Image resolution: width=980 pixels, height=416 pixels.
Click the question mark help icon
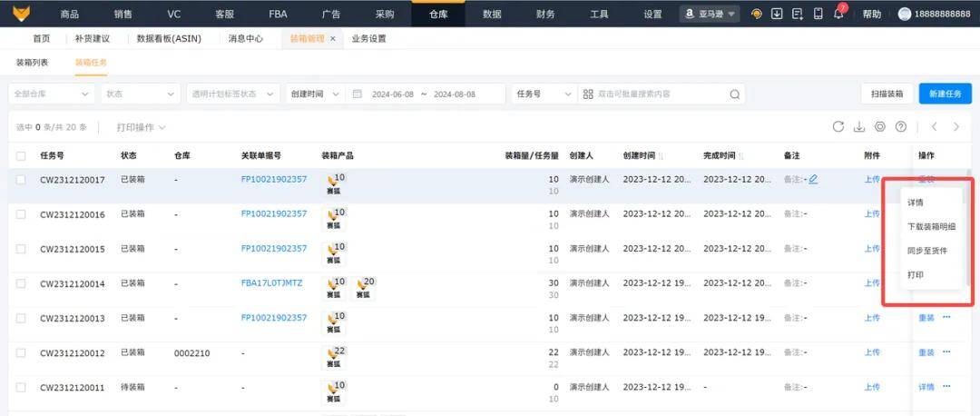[901, 127]
